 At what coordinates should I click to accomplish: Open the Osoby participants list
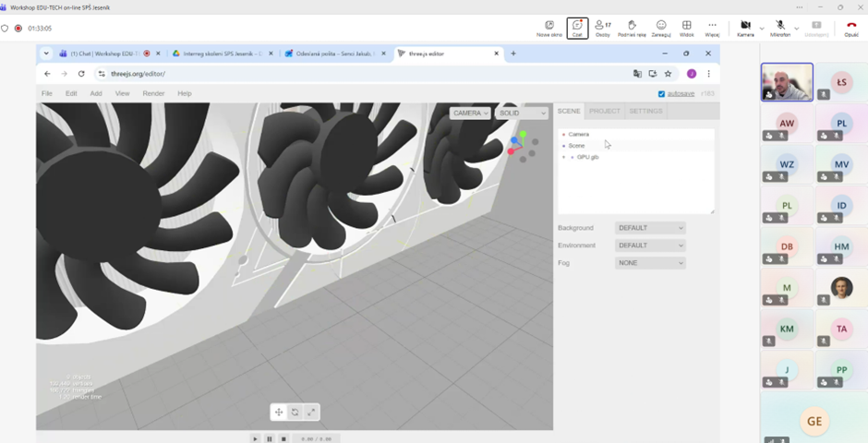[603, 28]
